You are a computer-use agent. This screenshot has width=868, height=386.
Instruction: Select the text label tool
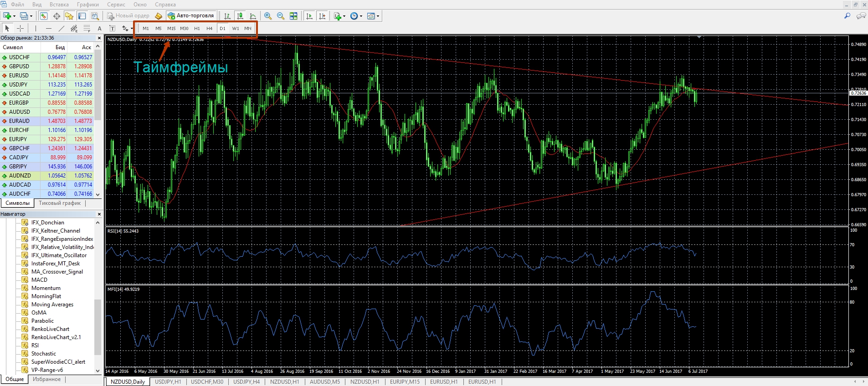[x=112, y=28]
